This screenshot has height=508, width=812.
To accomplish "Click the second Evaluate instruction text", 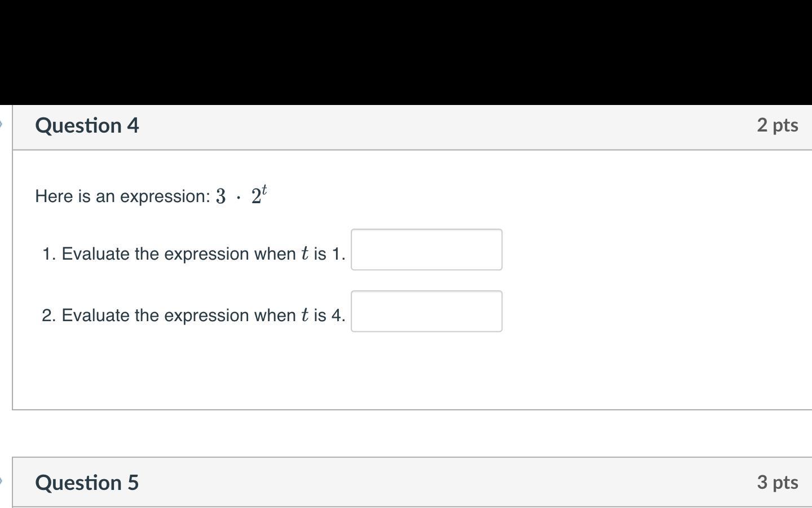I will (178, 316).
